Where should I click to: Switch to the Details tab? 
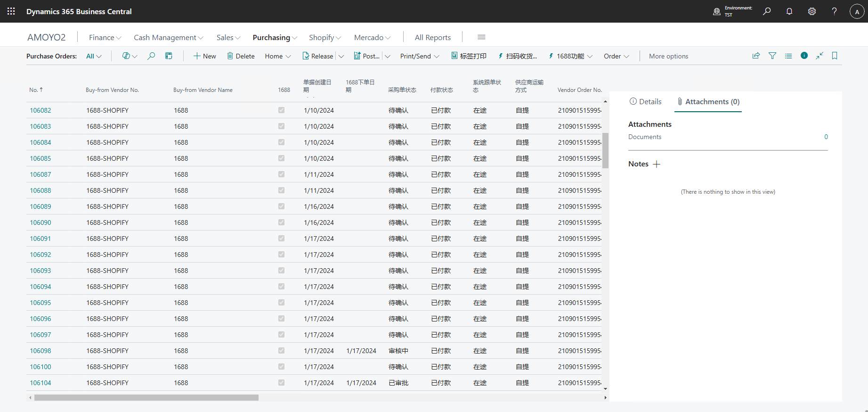click(646, 102)
